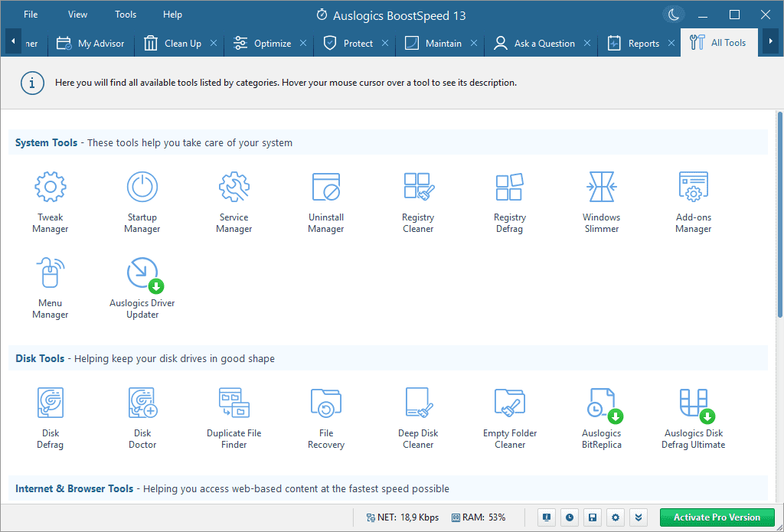
Task: Open the Menu Manager tool
Action: click(50, 288)
